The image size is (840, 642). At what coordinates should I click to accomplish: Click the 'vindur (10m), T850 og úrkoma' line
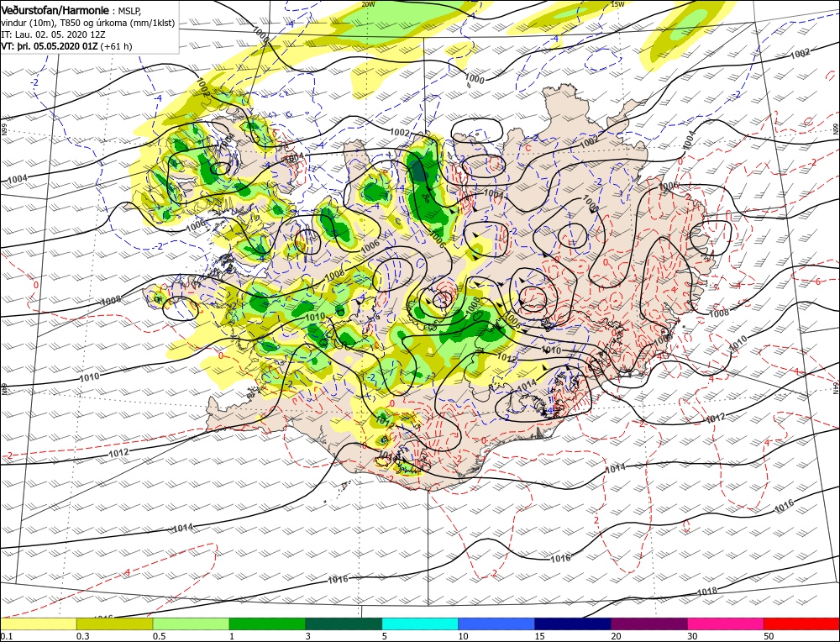88,23
